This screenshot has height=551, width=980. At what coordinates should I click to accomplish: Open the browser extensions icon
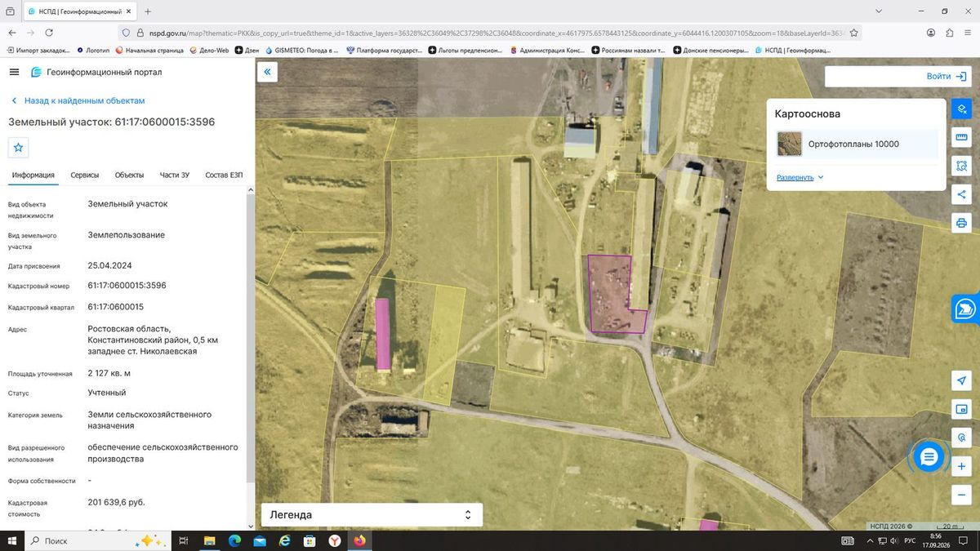(x=949, y=33)
